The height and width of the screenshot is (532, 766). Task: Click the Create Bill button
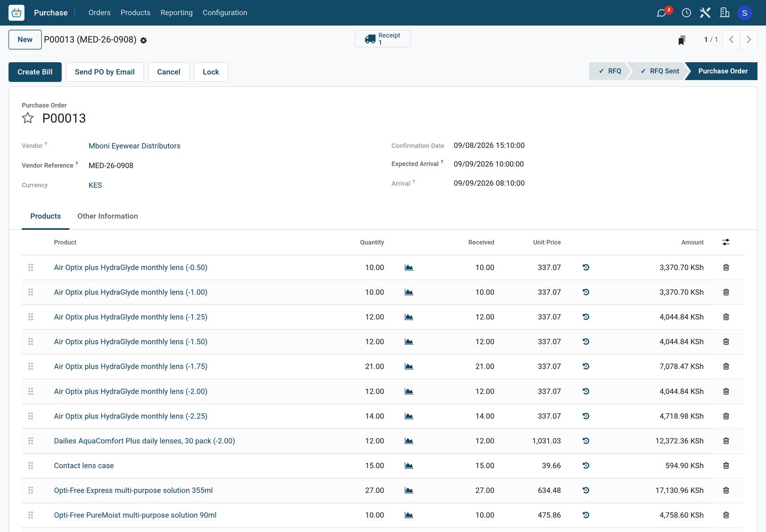click(35, 72)
